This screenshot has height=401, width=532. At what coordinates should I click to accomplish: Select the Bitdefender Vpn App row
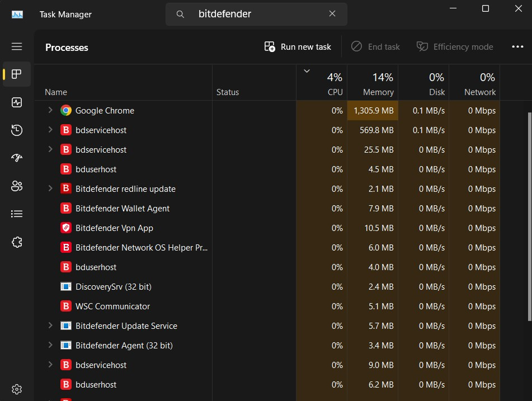267,228
